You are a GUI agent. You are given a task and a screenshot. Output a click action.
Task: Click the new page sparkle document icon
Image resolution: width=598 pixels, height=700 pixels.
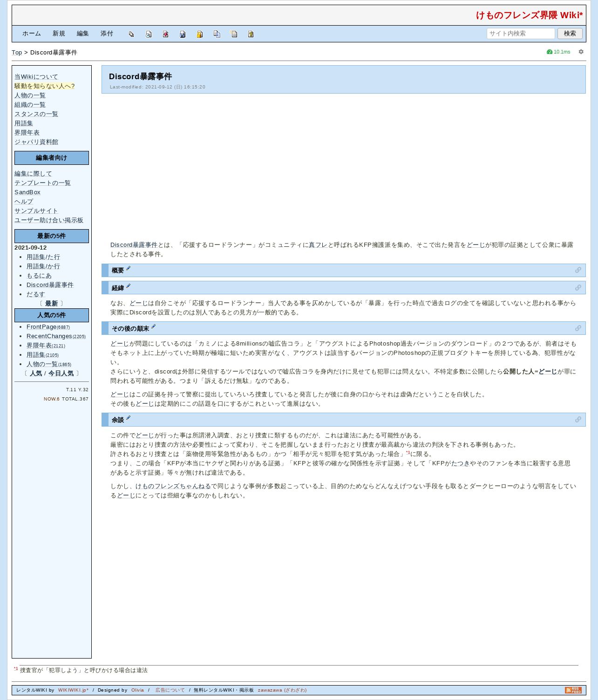(234, 34)
